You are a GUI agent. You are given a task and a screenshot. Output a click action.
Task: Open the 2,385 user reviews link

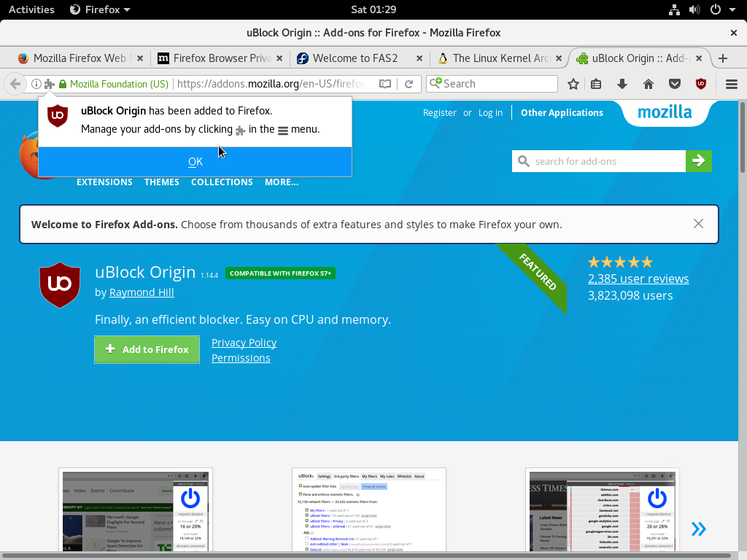(x=638, y=279)
